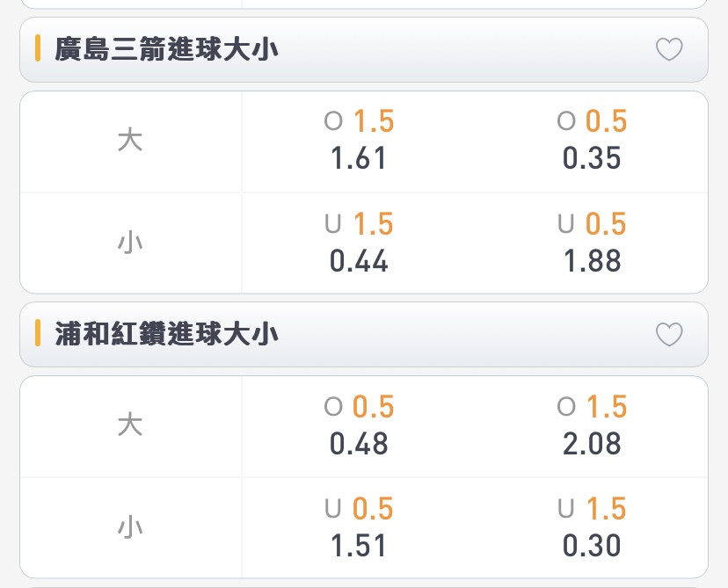Collapse the 浦和紅鑽進球大小 section header
728x588 pixels.
363,335
